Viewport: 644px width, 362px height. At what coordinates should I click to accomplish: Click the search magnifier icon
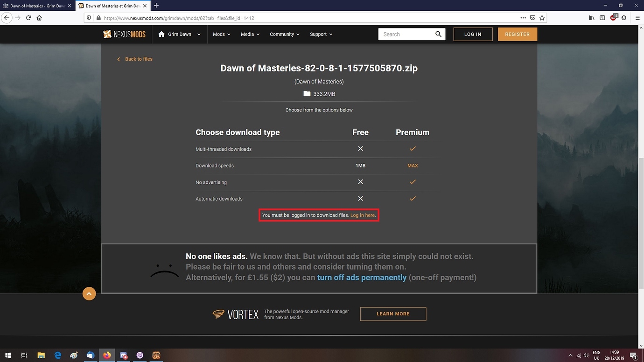438,34
